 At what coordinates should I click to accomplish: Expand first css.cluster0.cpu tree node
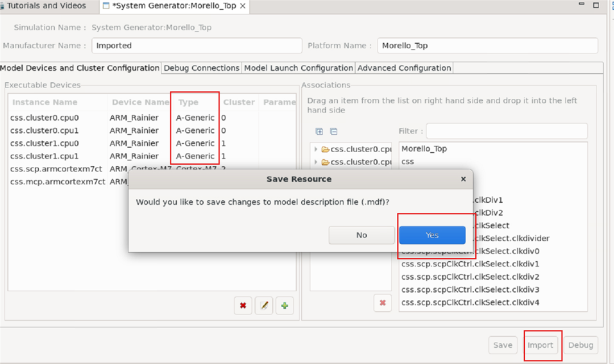click(x=316, y=149)
